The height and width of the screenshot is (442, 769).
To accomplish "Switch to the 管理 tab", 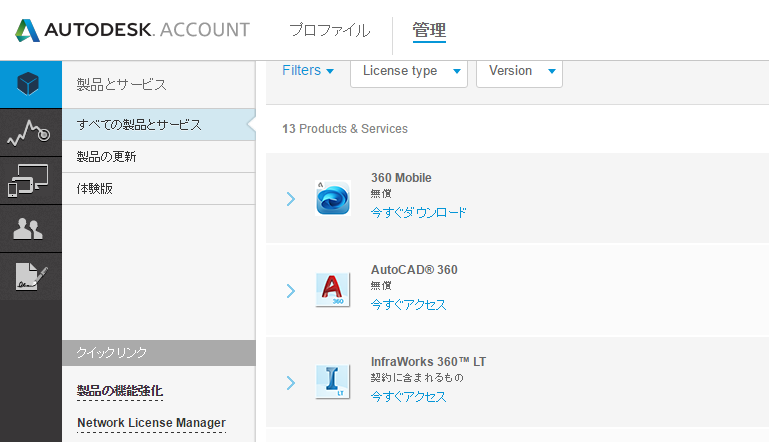I will point(429,30).
